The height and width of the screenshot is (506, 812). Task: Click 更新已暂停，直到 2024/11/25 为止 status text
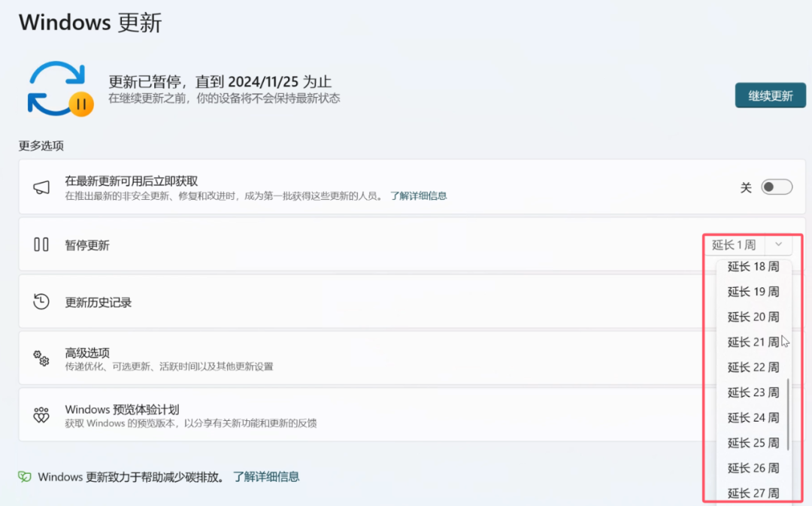[220, 81]
